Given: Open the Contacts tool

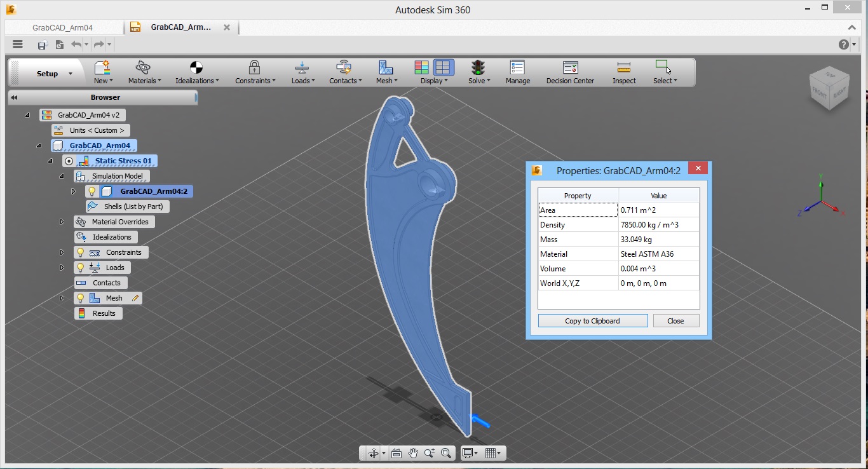Looking at the screenshot, I should pos(344,72).
